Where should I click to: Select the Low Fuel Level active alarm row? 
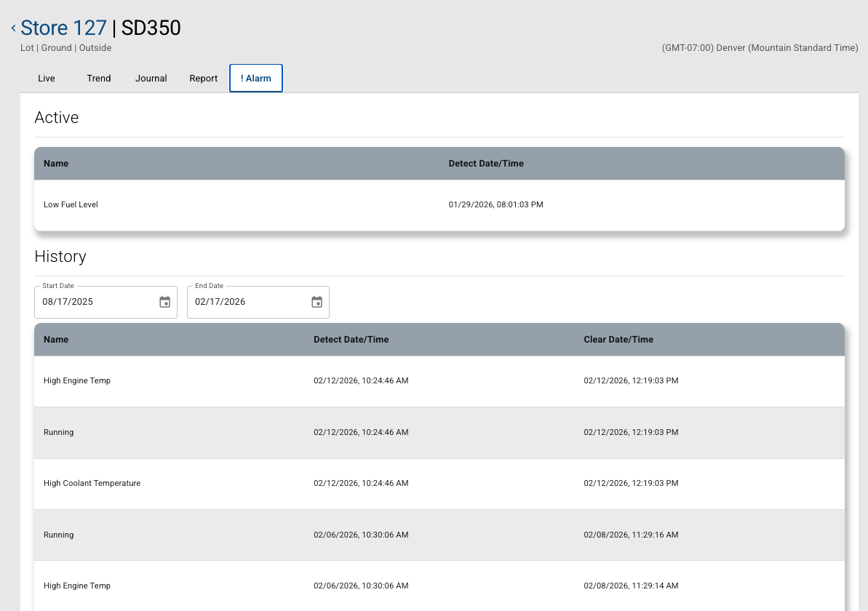tap(439, 205)
